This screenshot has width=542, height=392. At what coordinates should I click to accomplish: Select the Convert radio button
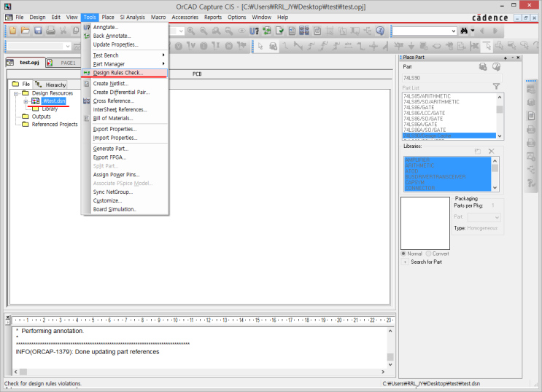tap(429, 254)
